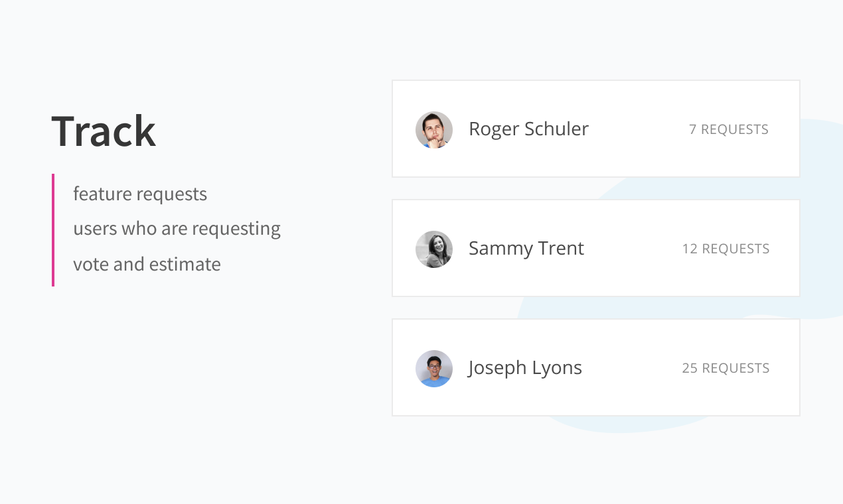This screenshot has height=504, width=843.
Task: Click Sammy Trent's avatar photo
Action: click(434, 249)
